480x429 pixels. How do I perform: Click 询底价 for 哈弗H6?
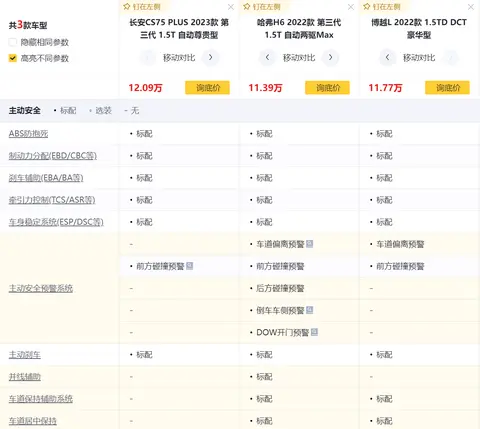click(327, 88)
